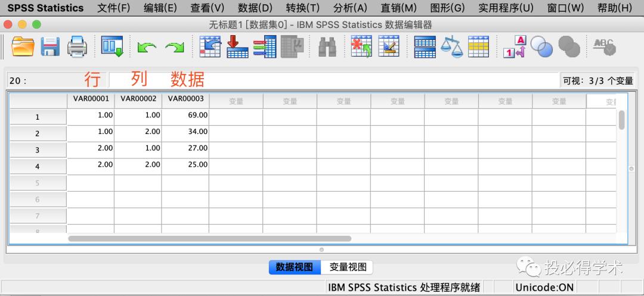This screenshot has height=296, width=644.
Task: Click the first empty 变量 column header
Action: (236, 101)
